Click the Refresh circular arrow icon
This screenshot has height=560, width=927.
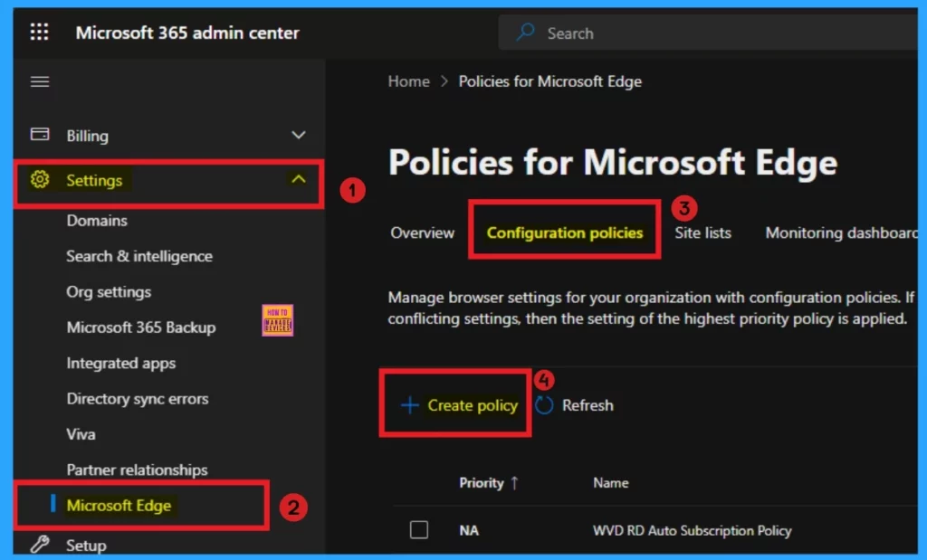click(544, 405)
